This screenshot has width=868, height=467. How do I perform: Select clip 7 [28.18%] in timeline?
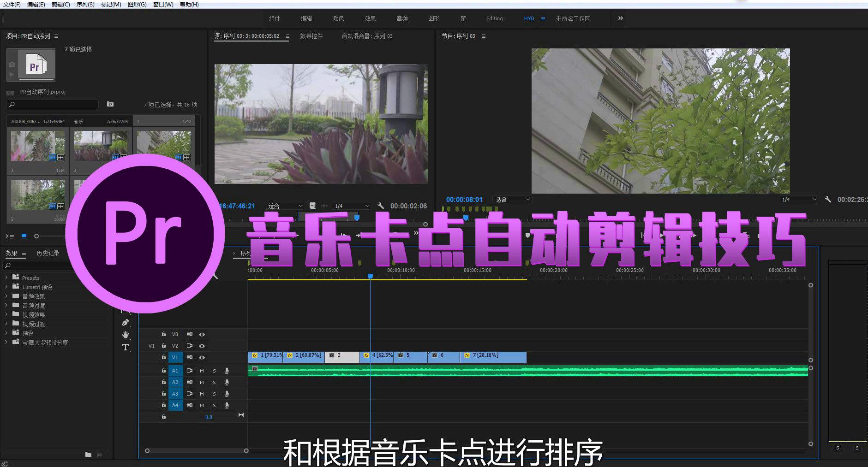pos(493,357)
